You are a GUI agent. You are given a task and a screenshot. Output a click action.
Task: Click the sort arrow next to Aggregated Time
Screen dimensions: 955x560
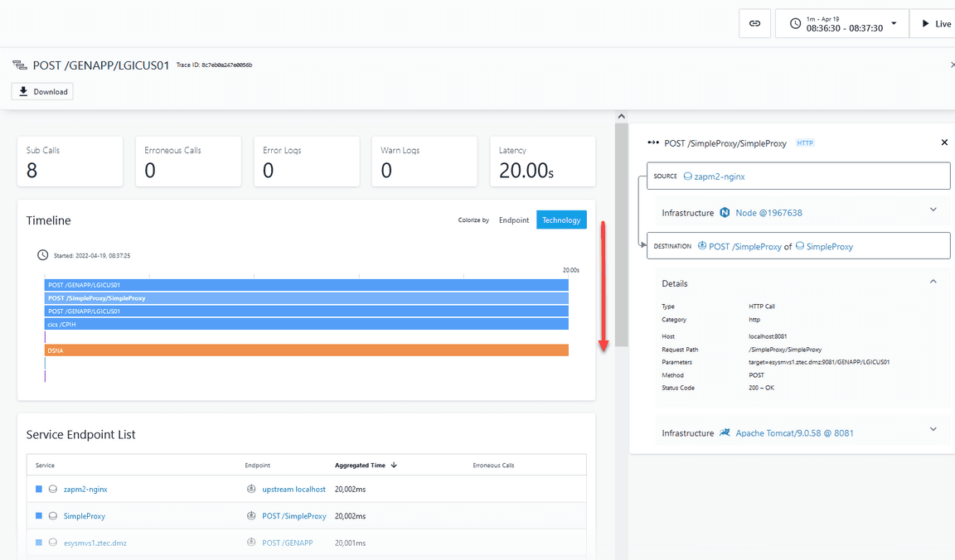[x=394, y=466]
